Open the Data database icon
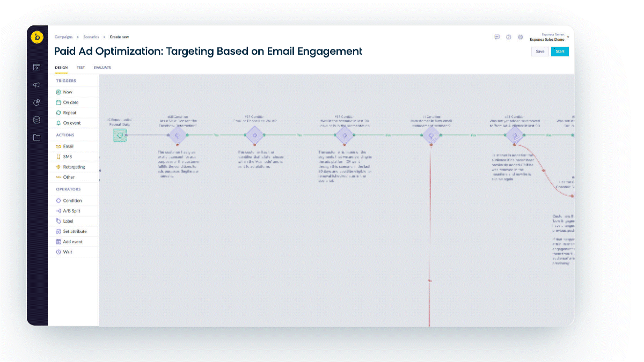644x362 pixels. pos(37,120)
